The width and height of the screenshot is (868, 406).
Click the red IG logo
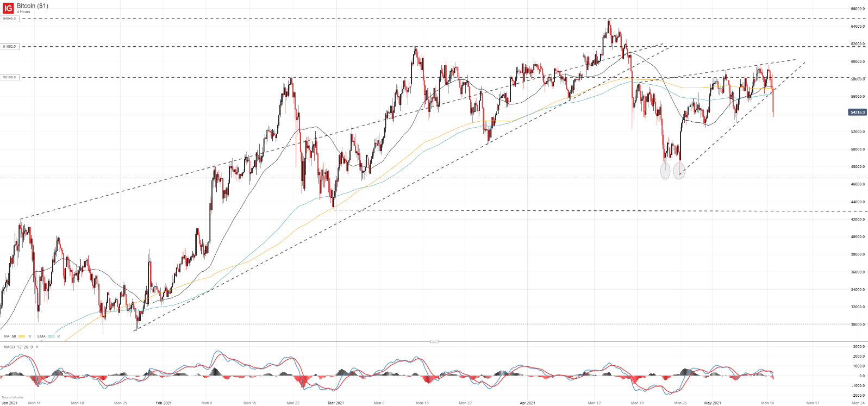point(8,8)
